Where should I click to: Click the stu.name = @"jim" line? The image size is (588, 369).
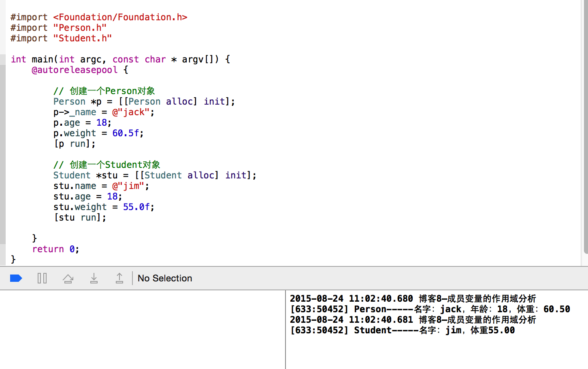click(102, 186)
